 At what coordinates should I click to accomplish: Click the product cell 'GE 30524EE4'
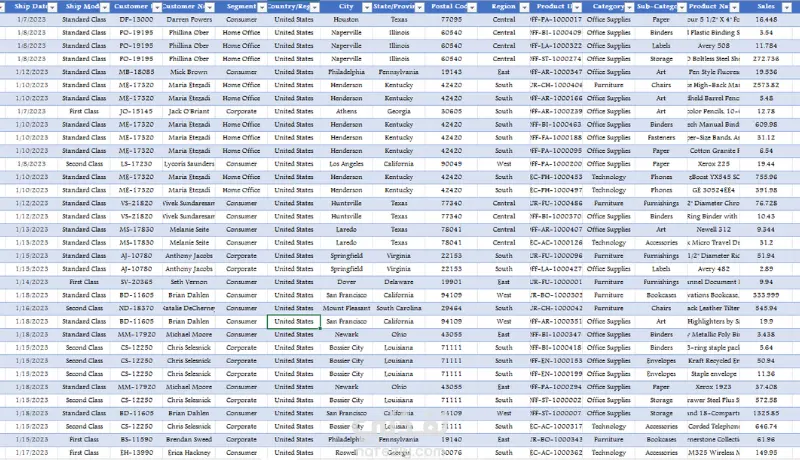coord(713,190)
